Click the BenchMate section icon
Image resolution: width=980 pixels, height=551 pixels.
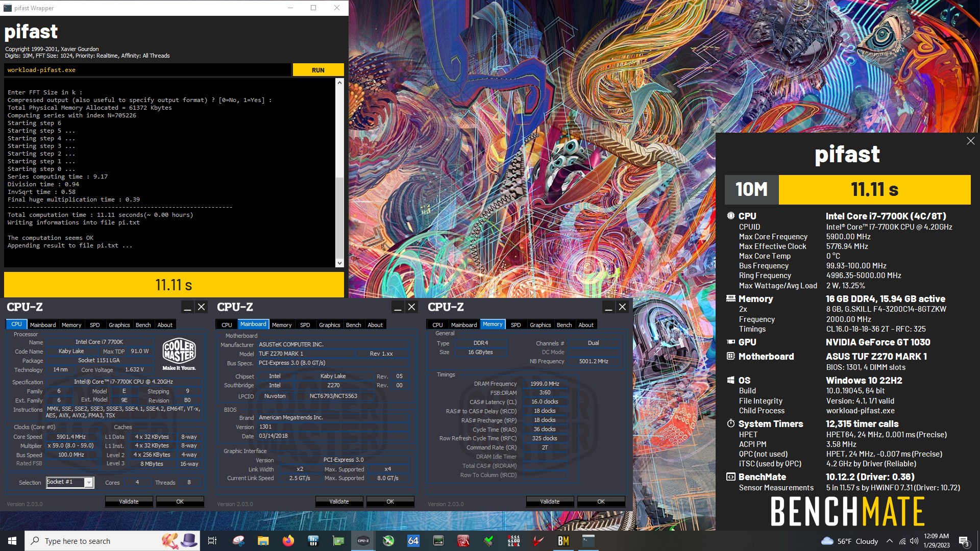coord(731,477)
